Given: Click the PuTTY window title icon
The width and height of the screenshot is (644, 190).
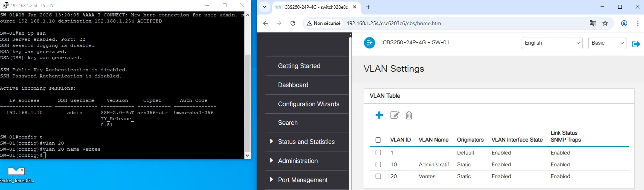Looking at the screenshot, I should click(x=5, y=5).
